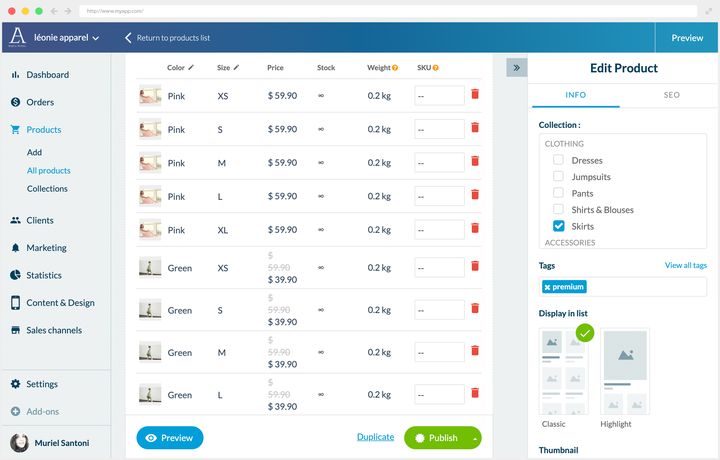Open Add product submenu item
The image size is (720, 460).
point(34,152)
